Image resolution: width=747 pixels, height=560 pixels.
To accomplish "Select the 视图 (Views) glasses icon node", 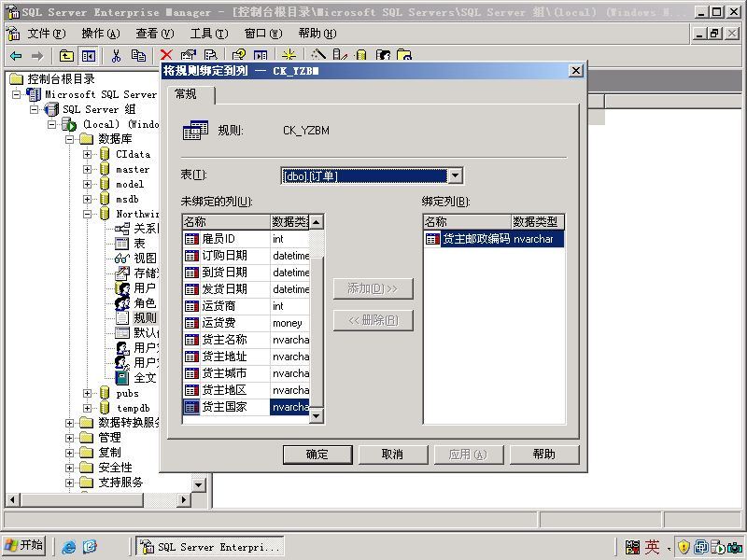I will pyautogui.click(x=122, y=259).
